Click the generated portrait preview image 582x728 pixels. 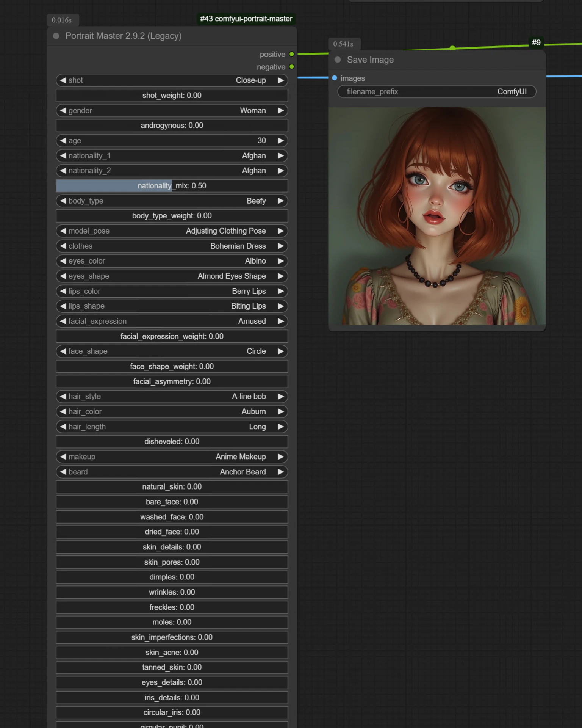(437, 216)
